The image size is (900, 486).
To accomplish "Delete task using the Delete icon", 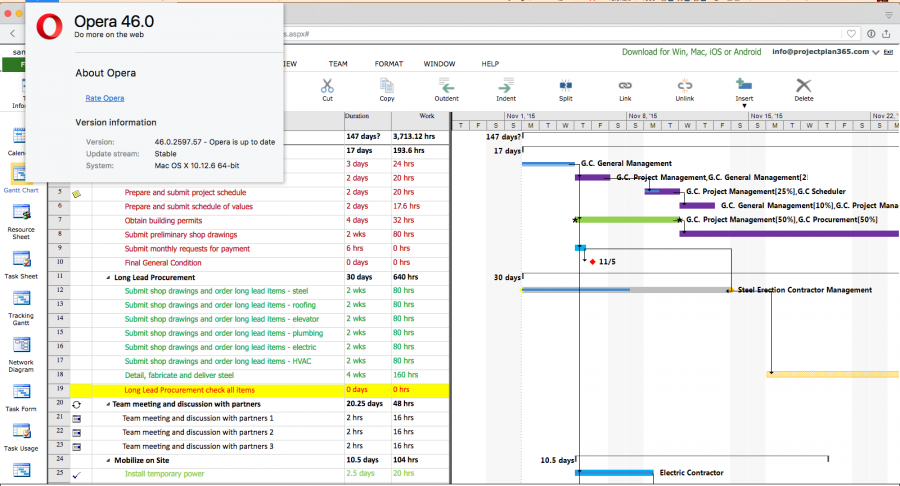I will 804,85.
